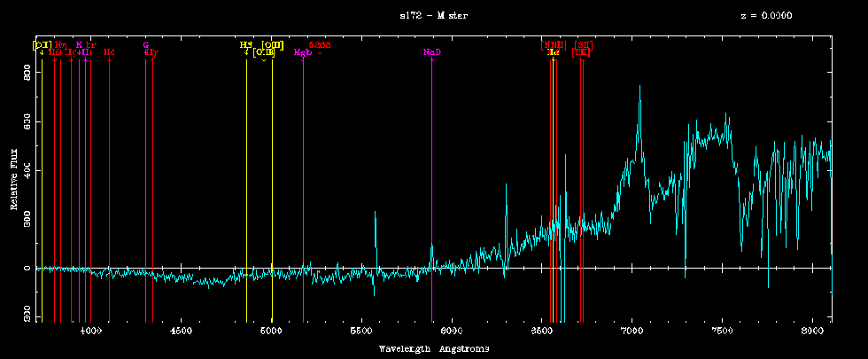Click the 7000 wavelength tick label
Image resolution: width=868 pixels, height=359 pixels.
(631, 332)
